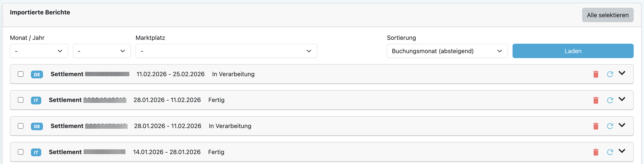Reload the IT settlement 14.01.2026 - 28.01.2026
Screen dimensions: 644x164
[610, 152]
